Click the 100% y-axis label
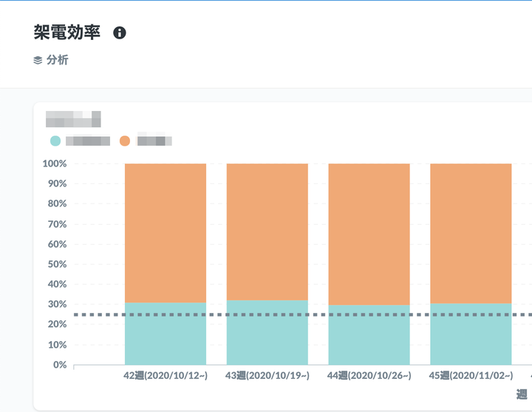Image resolution: width=532 pixels, height=412 pixels. (55, 163)
